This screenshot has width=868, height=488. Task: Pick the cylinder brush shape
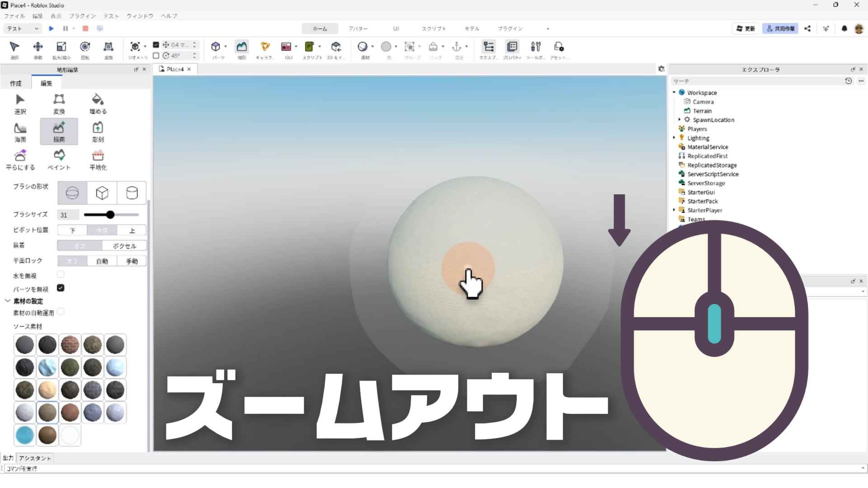(132, 193)
